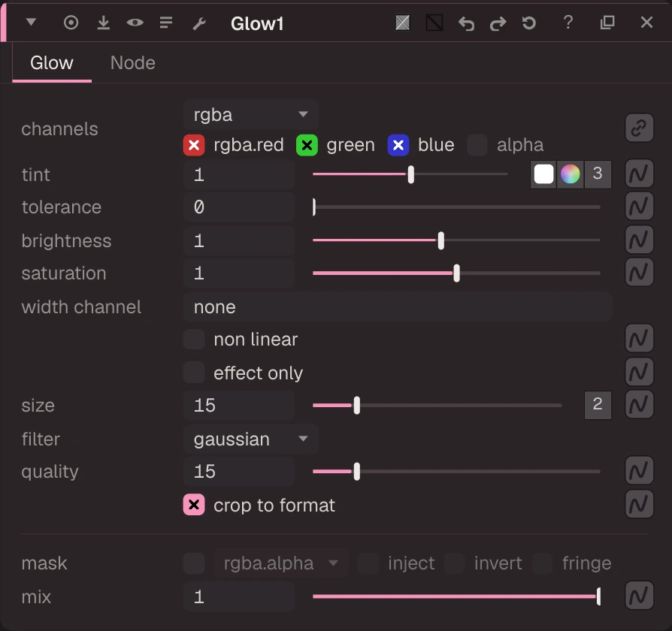Screen dimensions: 672x631
Task: Click the wrench settings icon
Action: 199,23
